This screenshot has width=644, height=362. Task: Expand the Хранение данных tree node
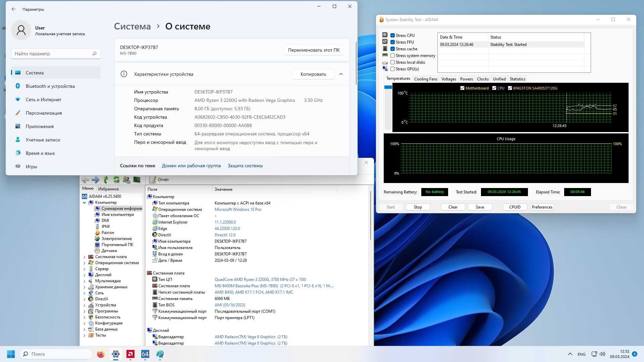pyautogui.click(x=84, y=287)
